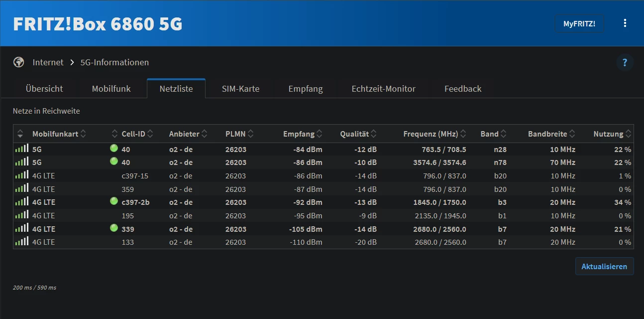This screenshot has height=319, width=644.
Task: Click the Netze in Reichweite heading
Action: pos(46,111)
